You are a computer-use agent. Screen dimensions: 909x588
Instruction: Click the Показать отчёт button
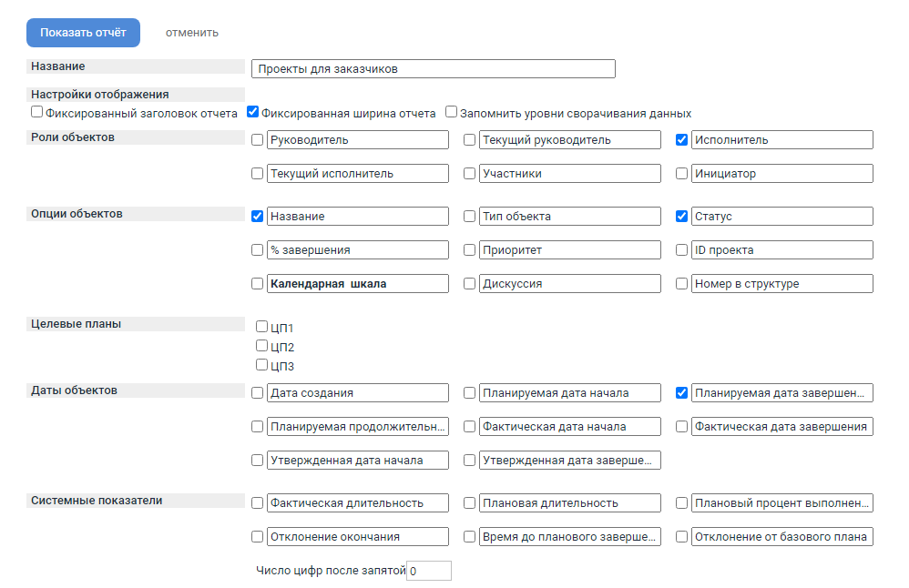(83, 33)
